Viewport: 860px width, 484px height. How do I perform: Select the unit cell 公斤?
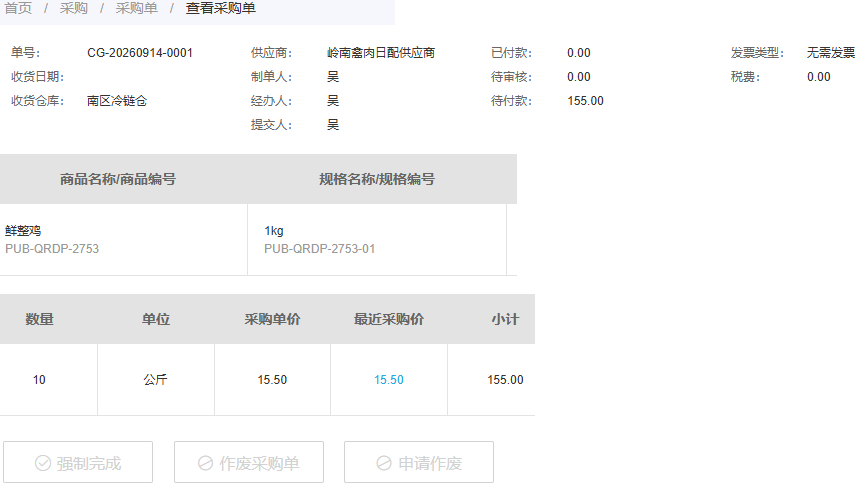[155, 380]
